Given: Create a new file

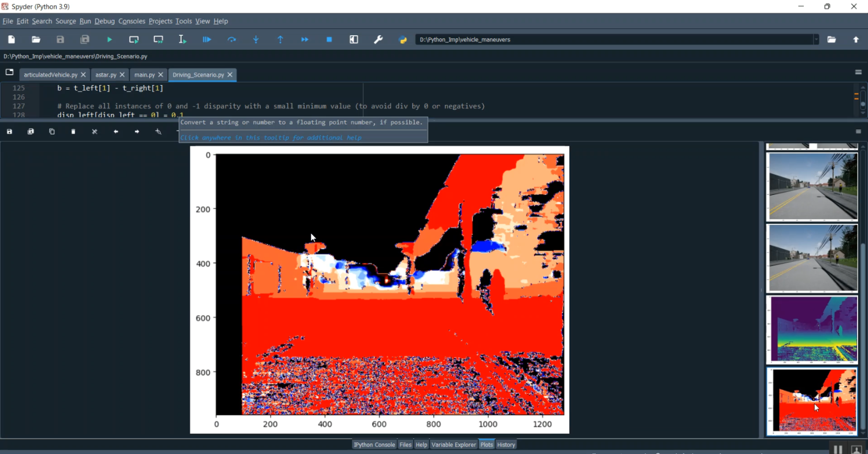Looking at the screenshot, I should pyautogui.click(x=11, y=39).
